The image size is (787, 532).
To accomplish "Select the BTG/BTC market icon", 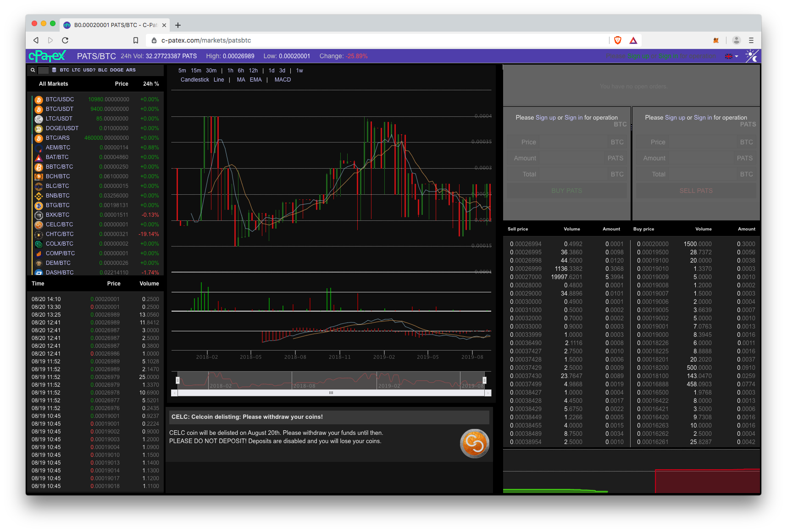I will [39, 205].
